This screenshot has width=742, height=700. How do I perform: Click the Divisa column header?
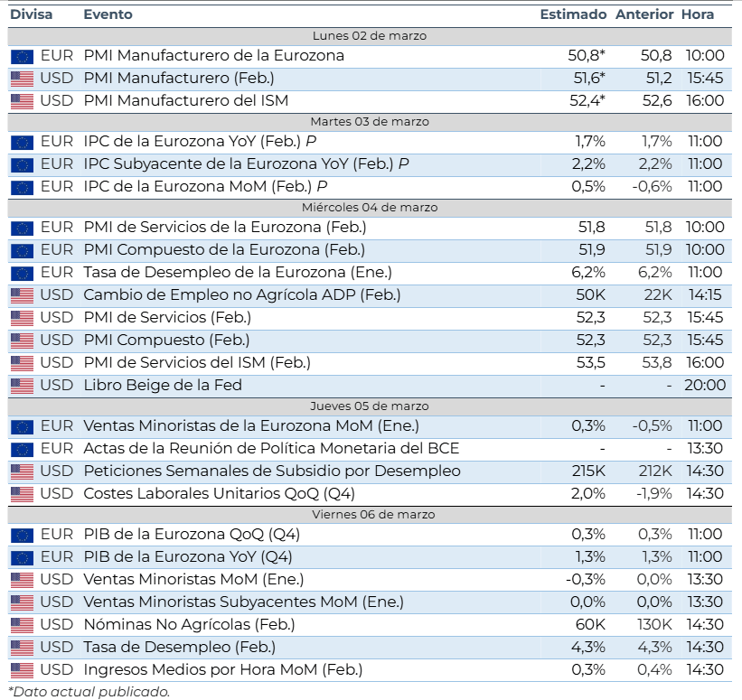pyautogui.click(x=32, y=14)
